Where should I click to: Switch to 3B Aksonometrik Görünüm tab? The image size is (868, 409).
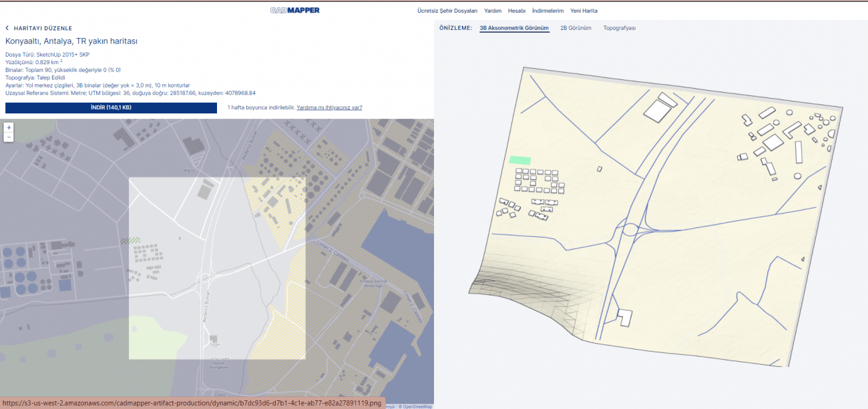tap(514, 29)
